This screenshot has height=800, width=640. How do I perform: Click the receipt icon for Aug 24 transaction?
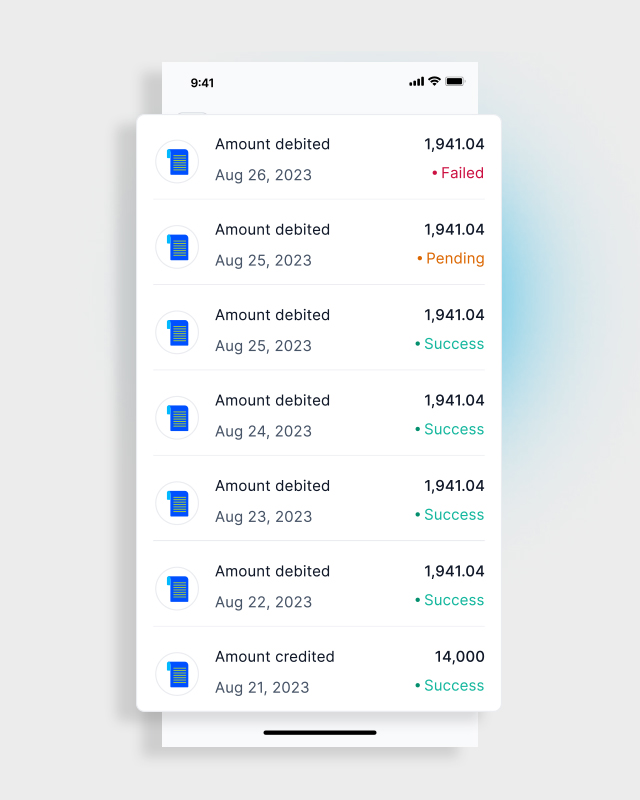(x=177, y=417)
